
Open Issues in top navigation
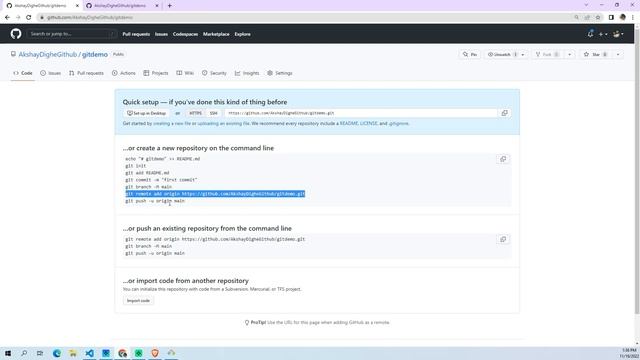click(161, 34)
